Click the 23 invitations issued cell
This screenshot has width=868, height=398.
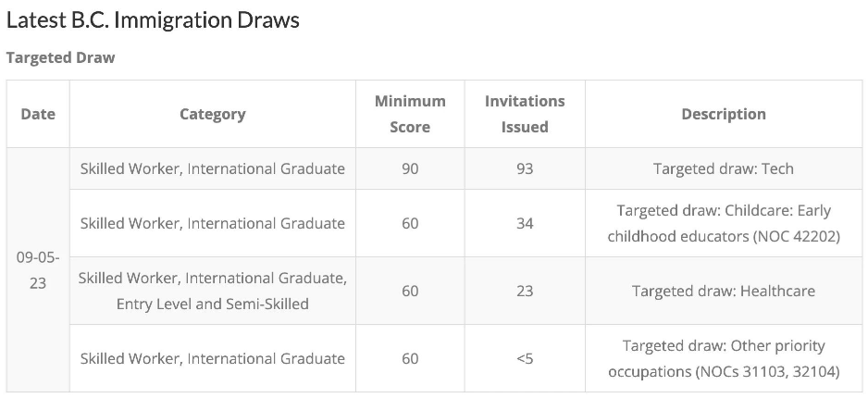click(x=525, y=291)
